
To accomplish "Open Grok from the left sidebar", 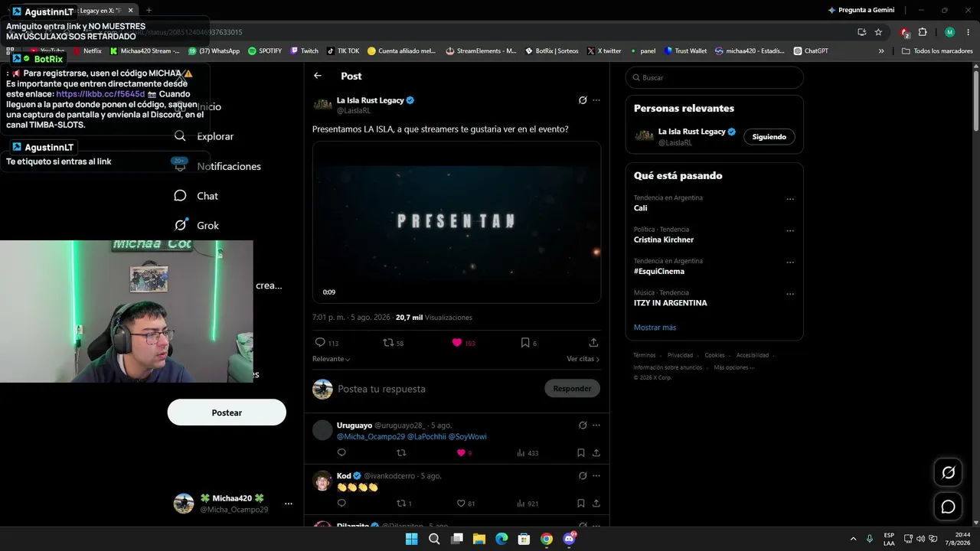I will coord(197,226).
